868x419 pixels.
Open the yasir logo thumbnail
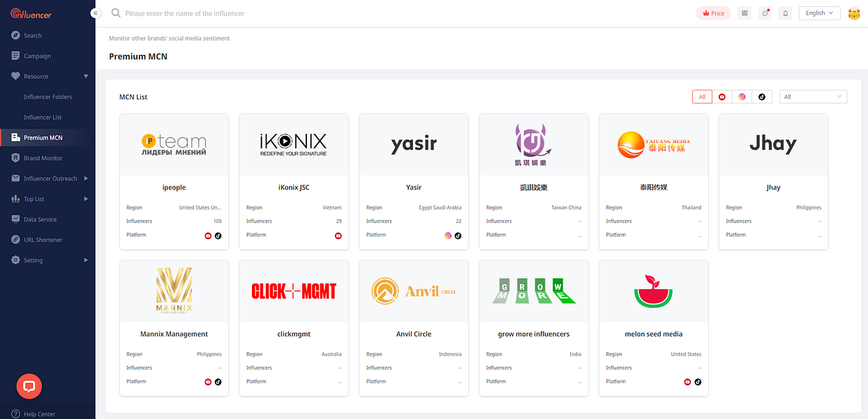[x=414, y=145]
